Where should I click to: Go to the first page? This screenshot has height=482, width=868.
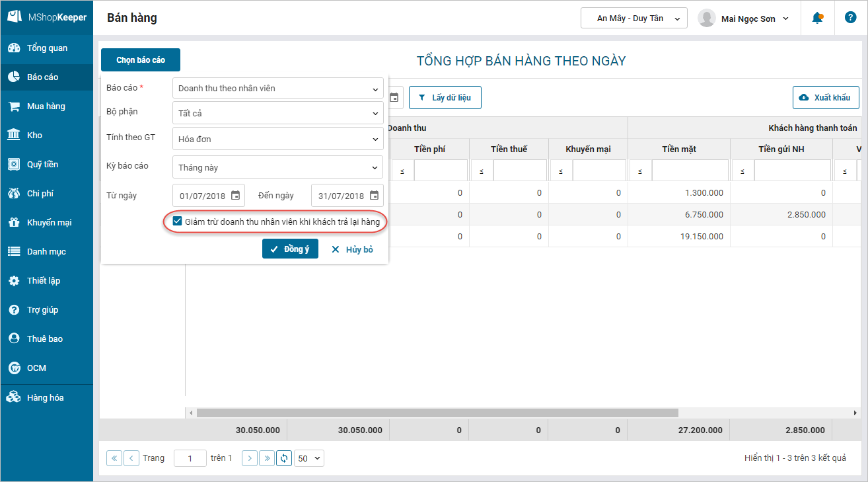click(114, 458)
